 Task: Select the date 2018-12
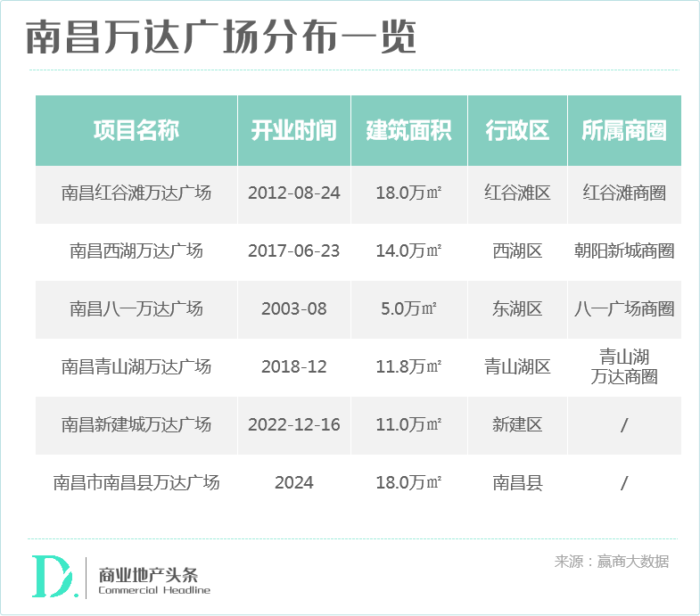point(293,367)
